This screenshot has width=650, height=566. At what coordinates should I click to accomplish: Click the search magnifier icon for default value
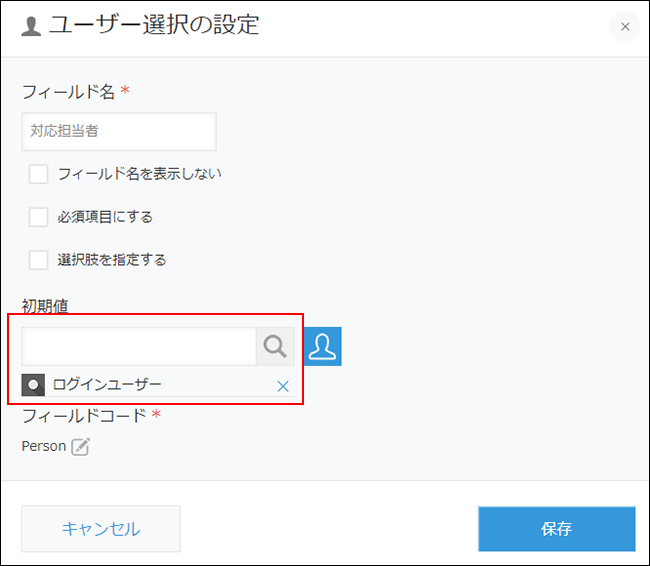click(275, 346)
